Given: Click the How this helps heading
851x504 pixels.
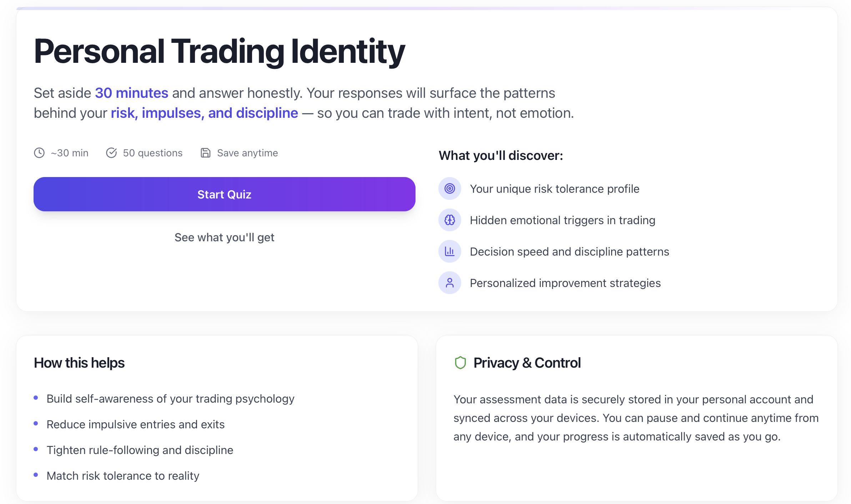Looking at the screenshot, I should pos(79,362).
